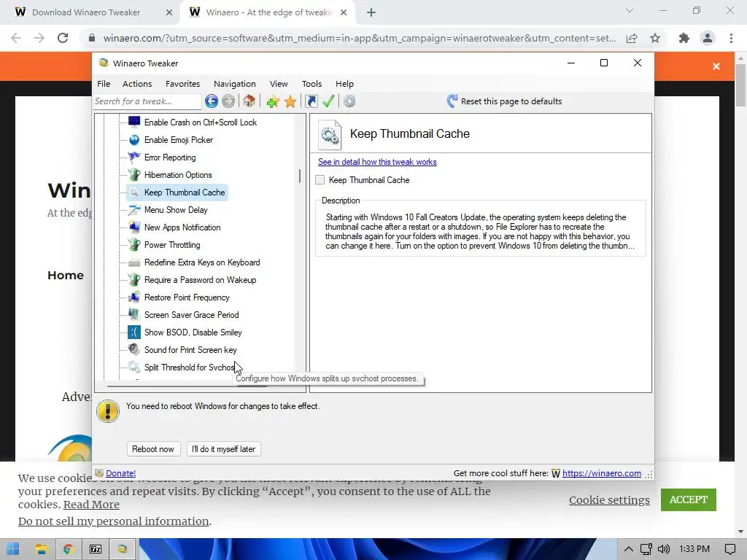
Task: Open Favorites via the gold star icon
Action: 290,101
